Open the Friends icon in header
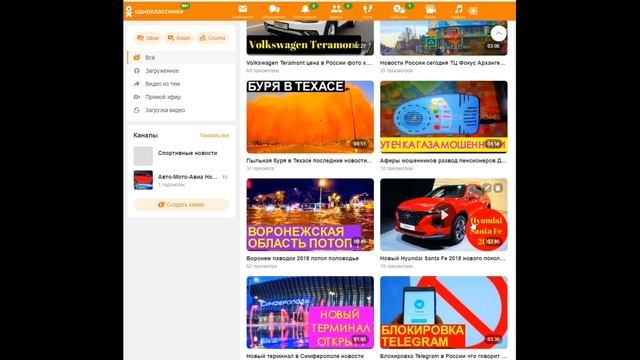The height and width of the screenshot is (360, 640). 336,9
